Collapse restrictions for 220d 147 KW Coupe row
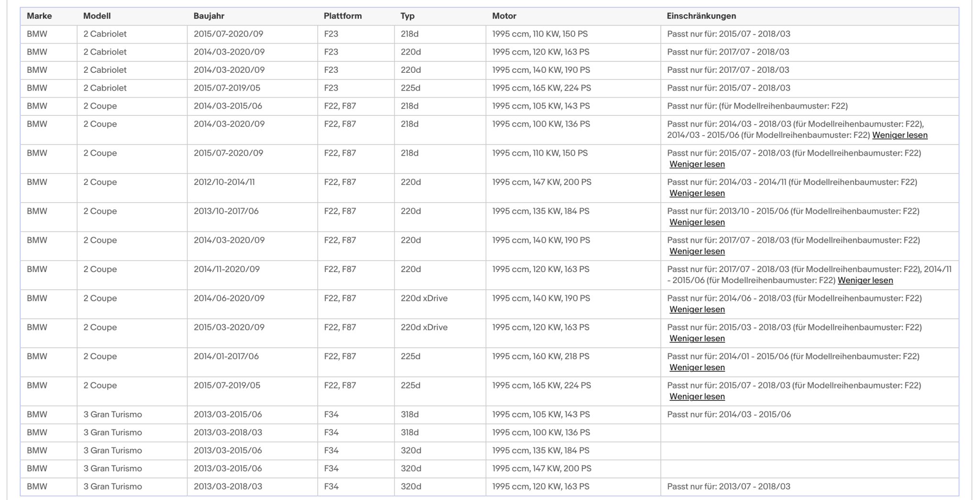This screenshot has height=500, width=980. click(697, 193)
